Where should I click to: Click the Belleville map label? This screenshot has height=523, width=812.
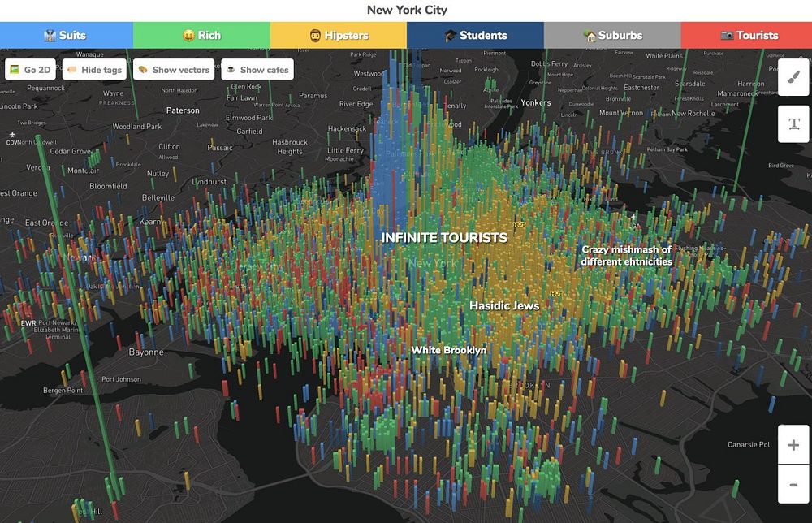(x=158, y=197)
